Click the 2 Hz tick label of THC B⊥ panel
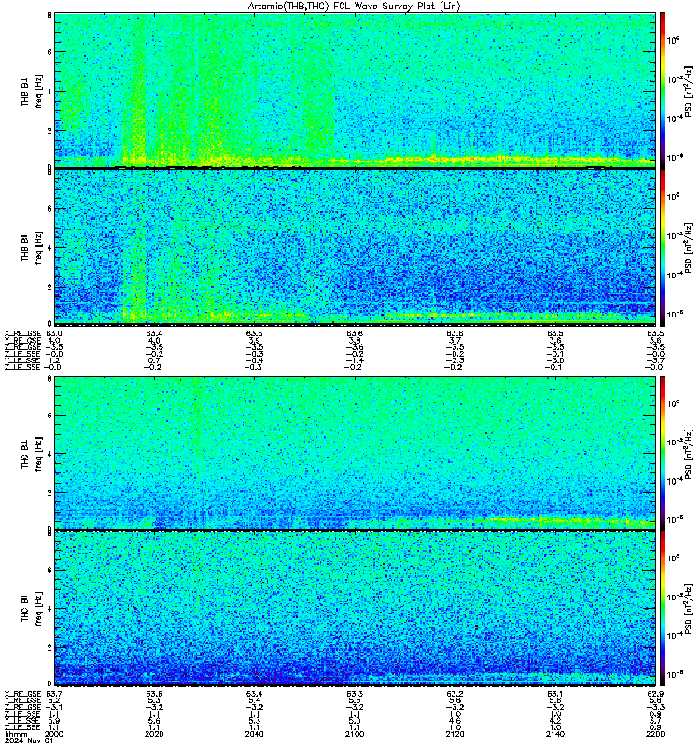Screen dimensions: 700x747 (49, 493)
